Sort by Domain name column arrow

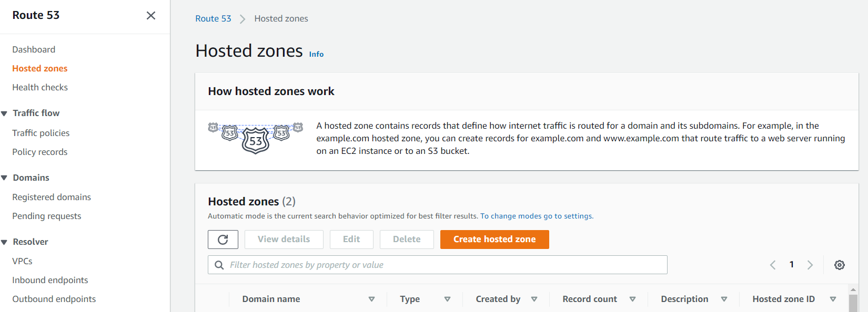[x=371, y=299]
